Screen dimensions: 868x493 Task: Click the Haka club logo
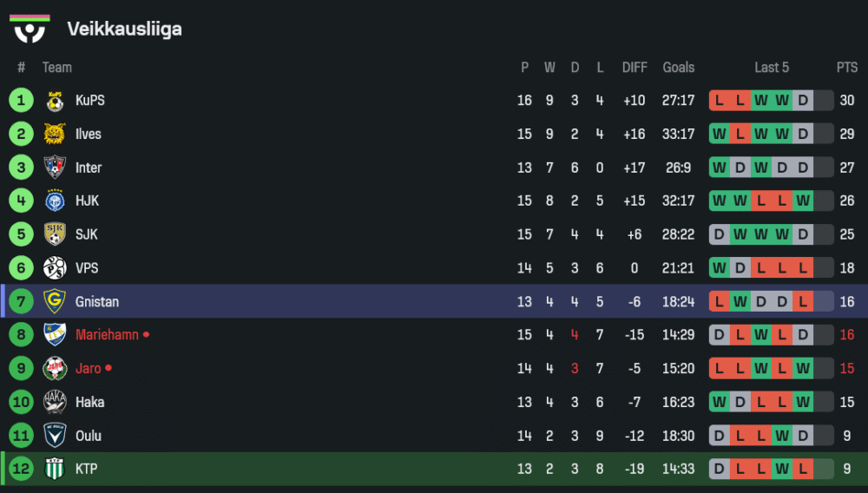(x=55, y=402)
